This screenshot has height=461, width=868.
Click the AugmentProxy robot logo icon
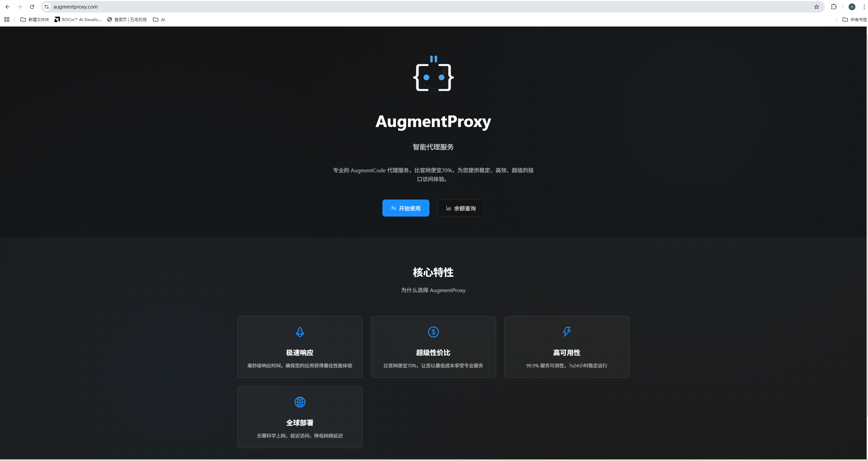coord(433,74)
